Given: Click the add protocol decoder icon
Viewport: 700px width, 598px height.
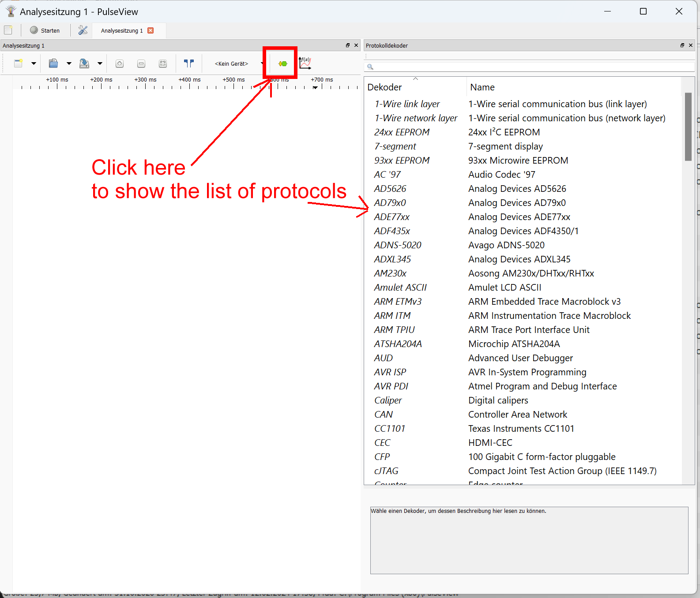Looking at the screenshot, I should 283,64.
